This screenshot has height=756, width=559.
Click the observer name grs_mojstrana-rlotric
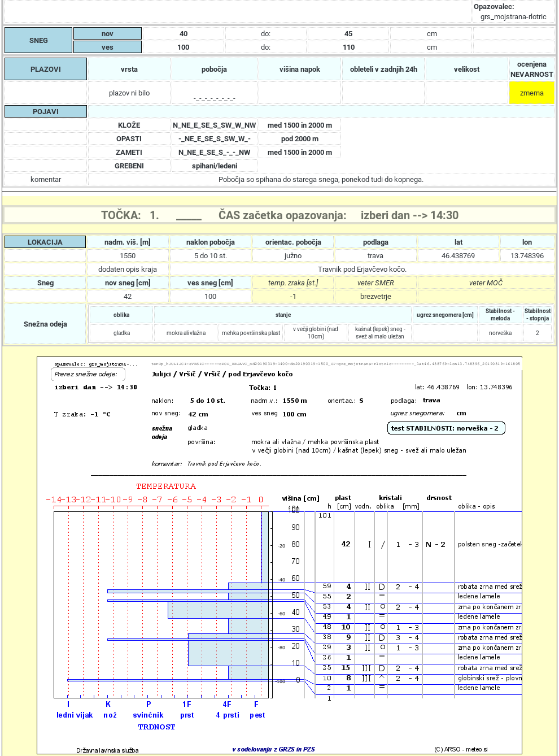coord(513,17)
